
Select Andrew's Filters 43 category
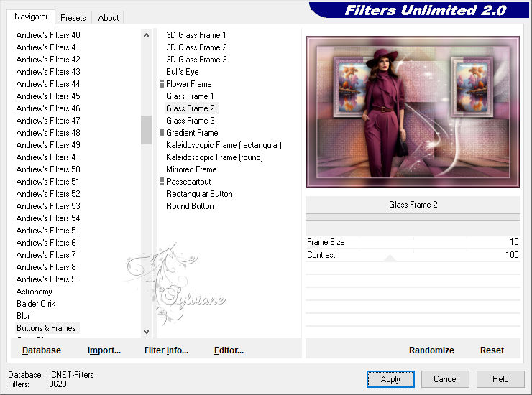click(48, 72)
